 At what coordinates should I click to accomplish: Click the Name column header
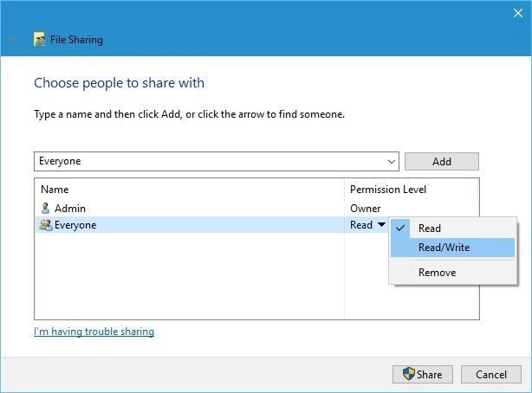(55, 189)
